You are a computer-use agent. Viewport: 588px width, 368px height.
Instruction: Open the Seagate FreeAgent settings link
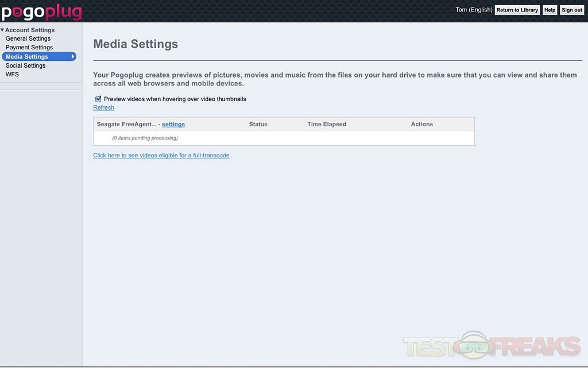click(173, 124)
